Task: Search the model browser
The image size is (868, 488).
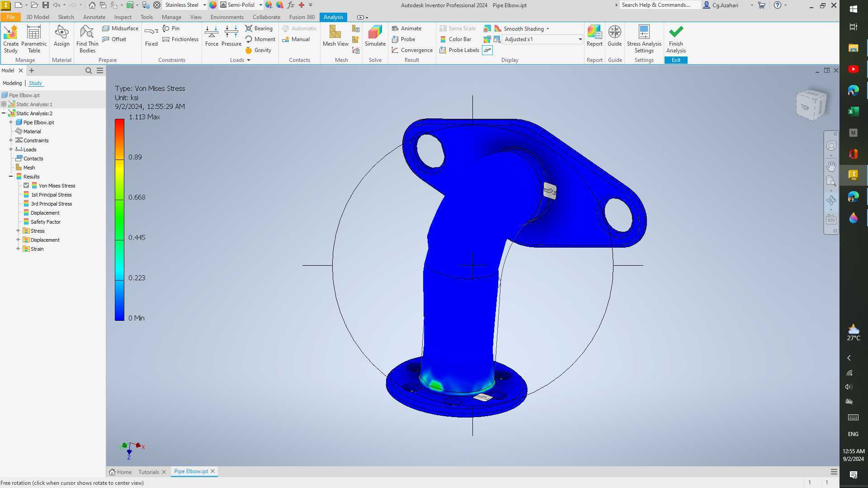Action: click(89, 70)
